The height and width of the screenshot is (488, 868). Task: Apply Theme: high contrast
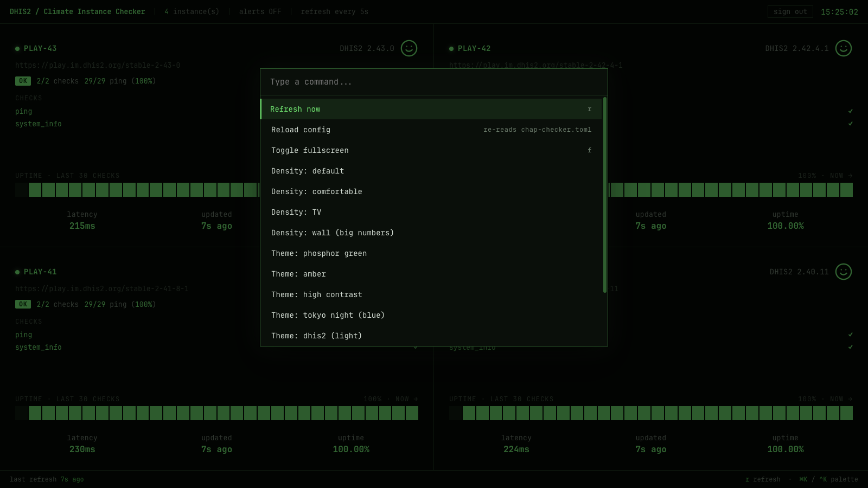point(431,294)
